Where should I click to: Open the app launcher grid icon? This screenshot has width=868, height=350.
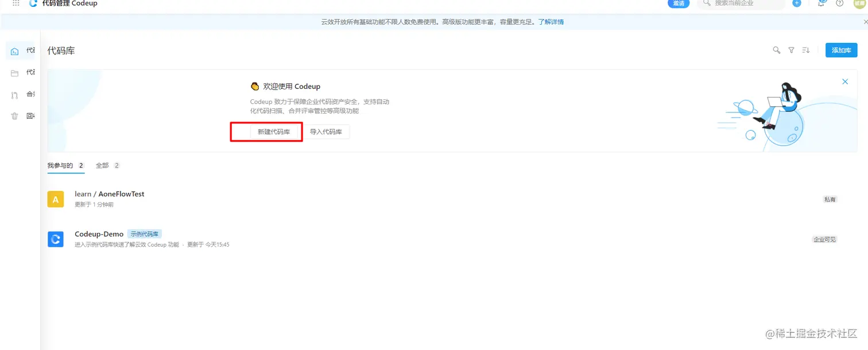tap(16, 3)
